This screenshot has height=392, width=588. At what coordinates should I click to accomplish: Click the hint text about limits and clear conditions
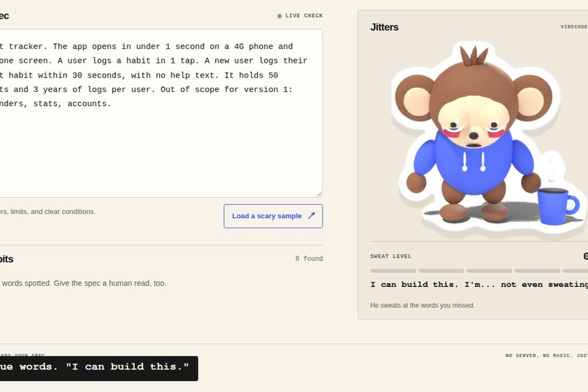47,212
